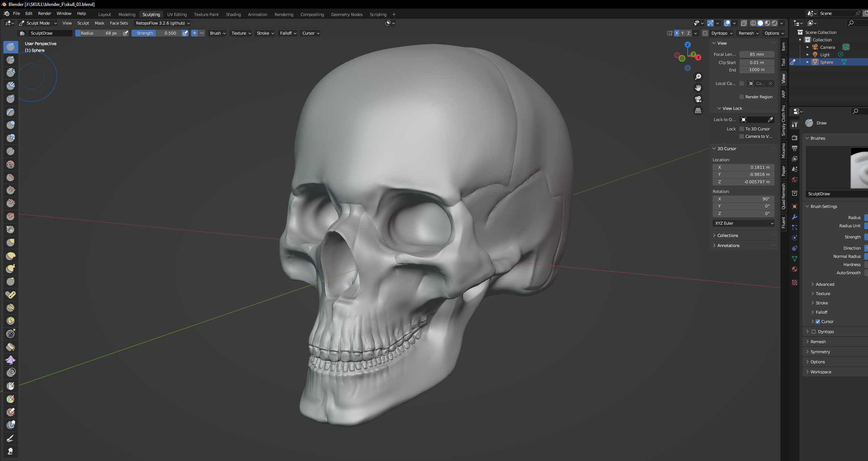Select the Snake Hook brush tool
The width and height of the screenshot is (868, 461).
(x=10, y=269)
